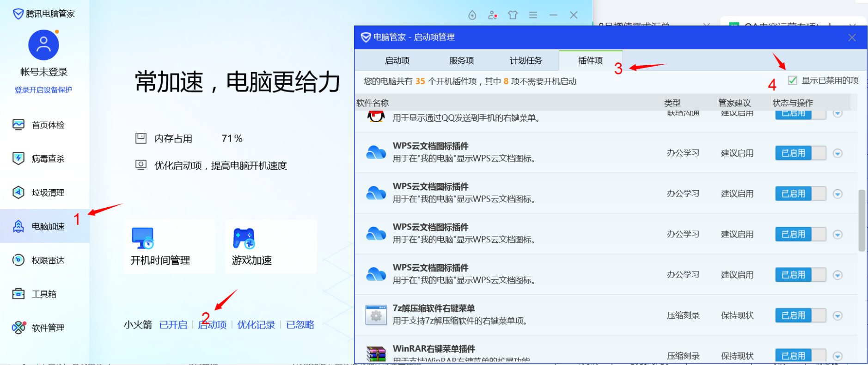Open 病毒查杀 shield icon in sidebar
Viewport: 868px width, 365px height.
[x=18, y=159]
